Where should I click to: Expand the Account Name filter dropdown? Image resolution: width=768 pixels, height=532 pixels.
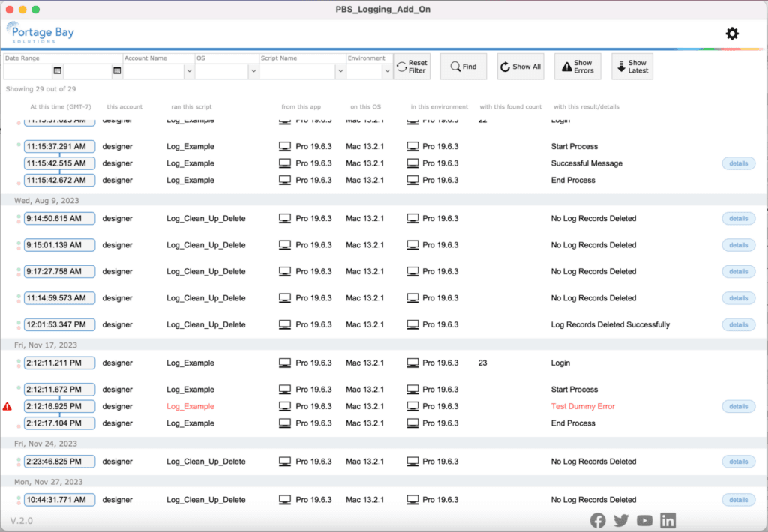(189, 71)
